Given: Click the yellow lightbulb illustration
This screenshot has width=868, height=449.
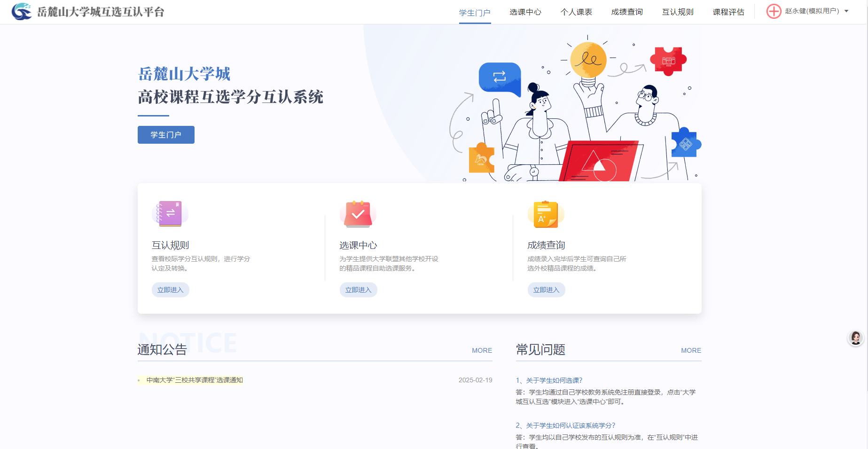Looking at the screenshot, I should click(588, 60).
